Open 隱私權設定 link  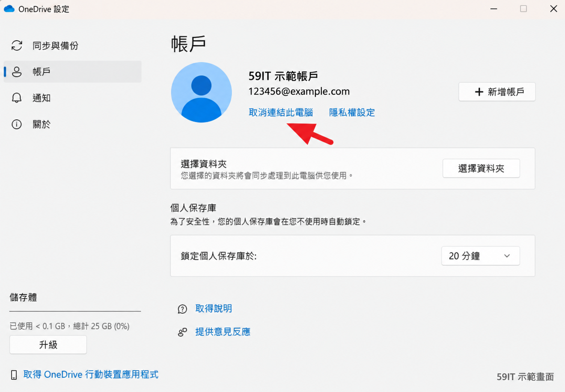[352, 113]
